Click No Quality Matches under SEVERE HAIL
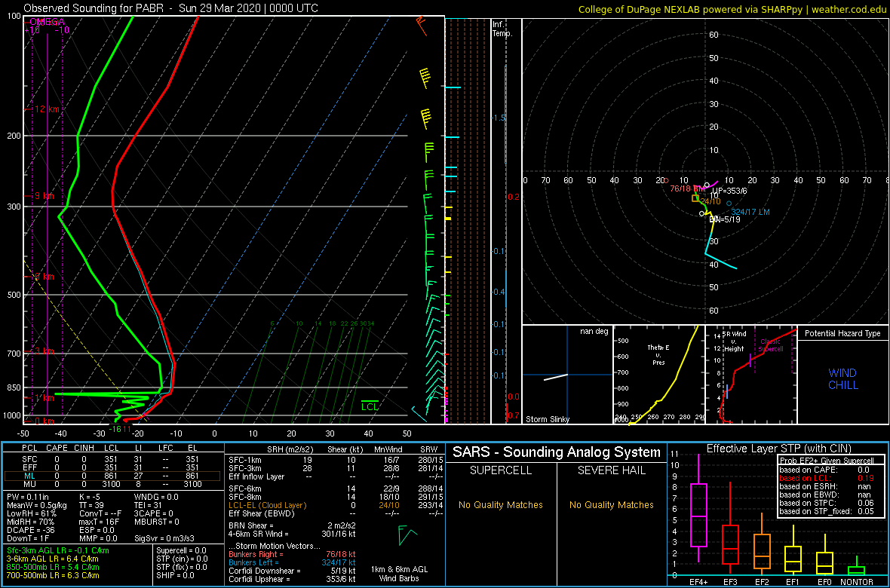Viewport: 890px width, 588px height. coord(612,504)
